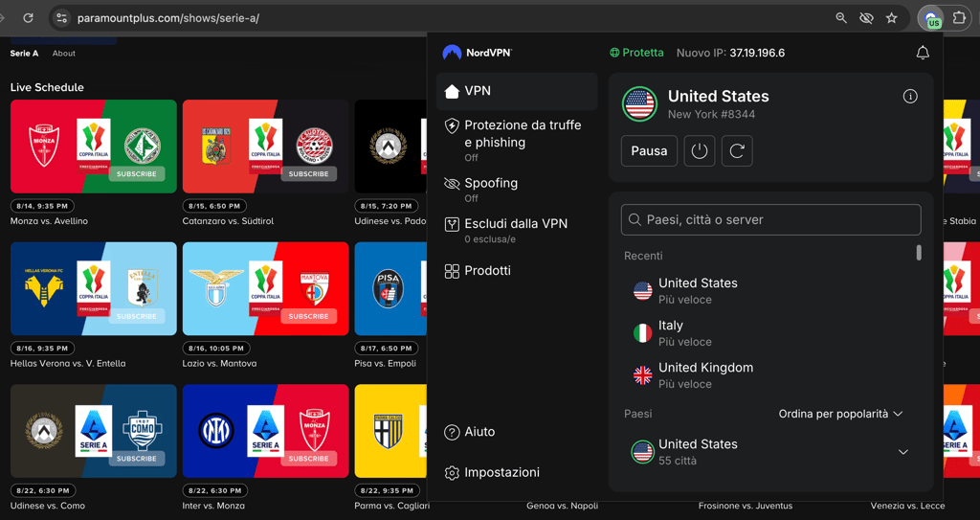Image resolution: width=980 pixels, height=520 pixels.
Task: Focus the Paesi, città o server search field
Action: [770, 219]
